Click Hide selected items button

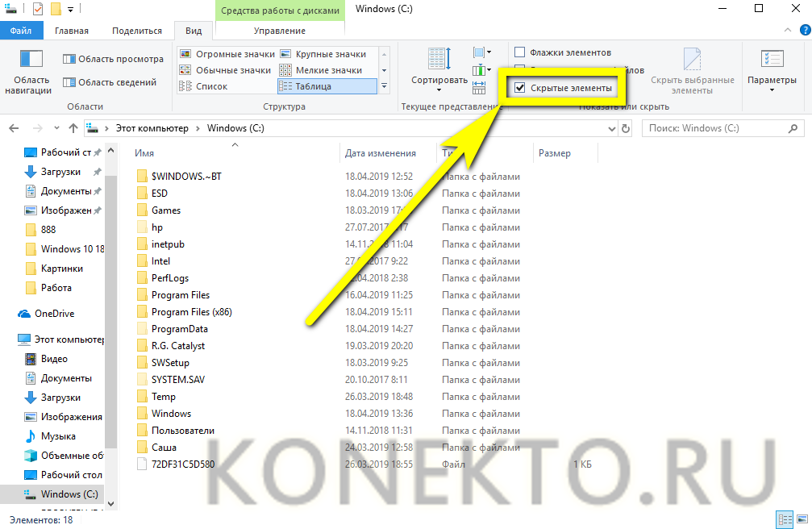[693, 71]
